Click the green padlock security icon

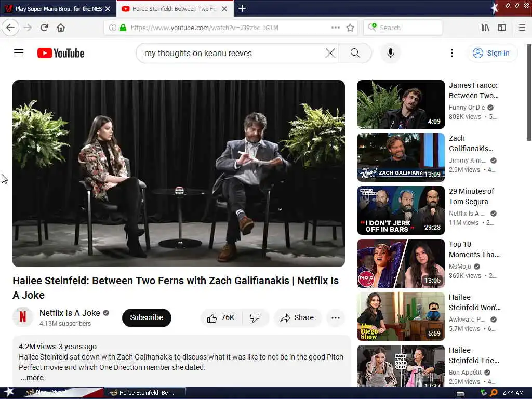(123, 28)
